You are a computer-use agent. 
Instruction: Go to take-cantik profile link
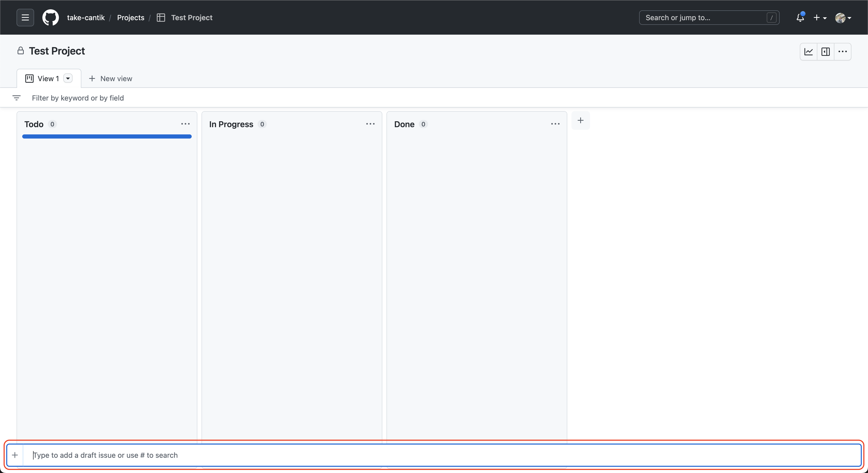click(86, 18)
